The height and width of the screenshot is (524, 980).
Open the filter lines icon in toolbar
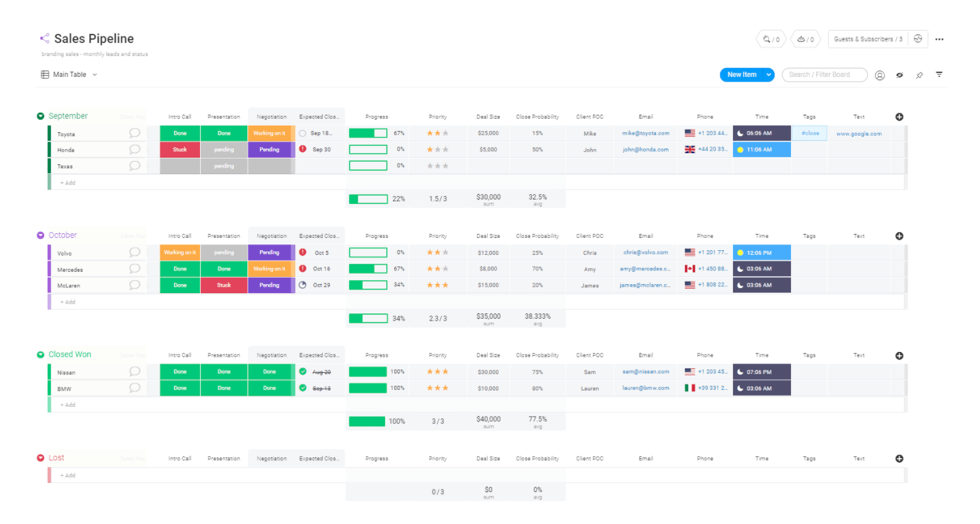(x=939, y=74)
